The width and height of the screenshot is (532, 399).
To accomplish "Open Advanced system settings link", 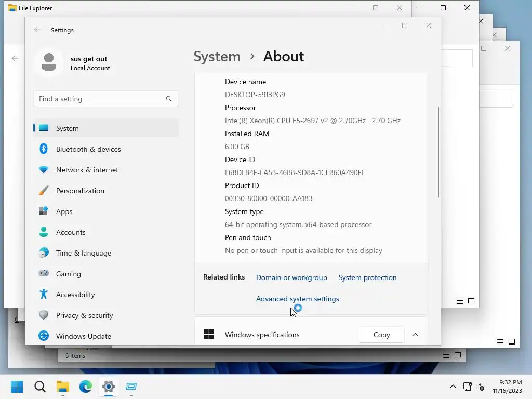I will pyautogui.click(x=297, y=299).
